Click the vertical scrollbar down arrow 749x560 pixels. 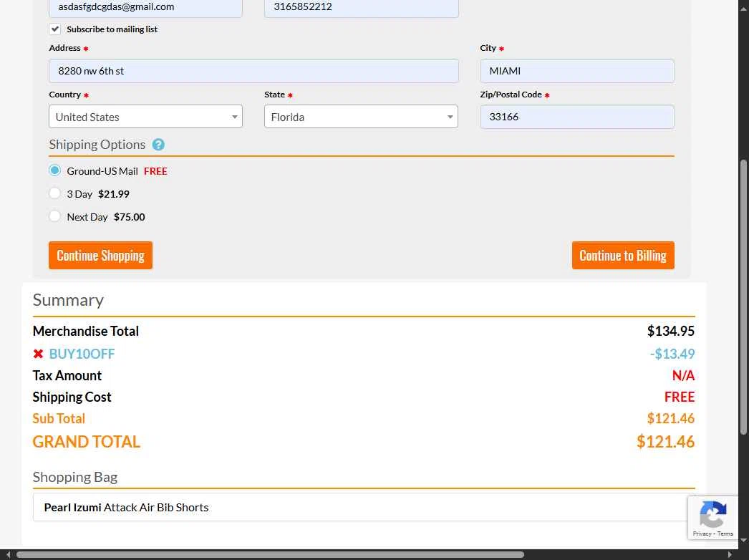[743, 541]
